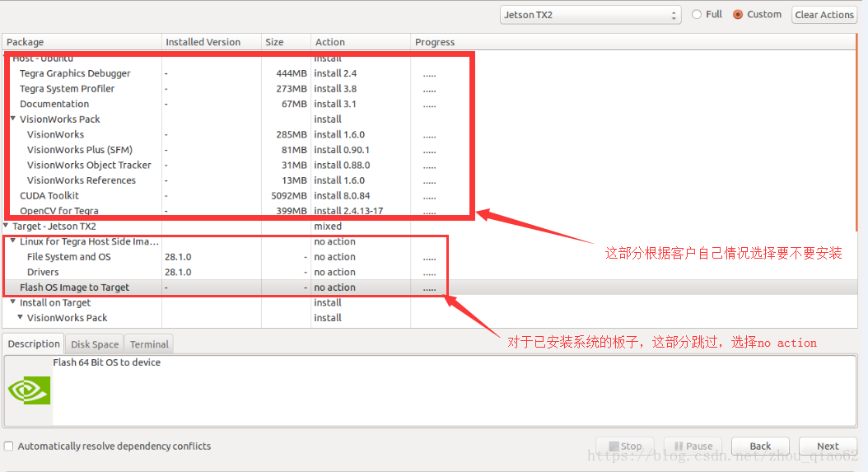Sort by the Installed Version column header
The image size is (868, 472).
(x=212, y=42)
